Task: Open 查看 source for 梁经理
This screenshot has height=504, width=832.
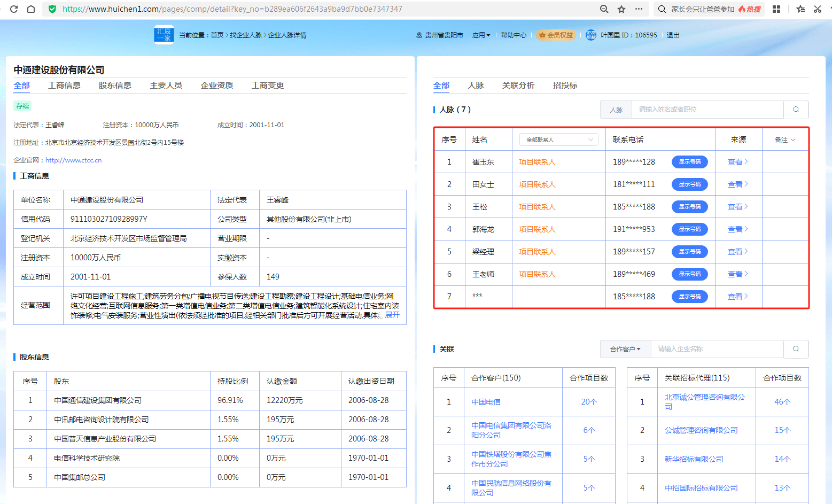Action: pyautogui.click(x=738, y=252)
